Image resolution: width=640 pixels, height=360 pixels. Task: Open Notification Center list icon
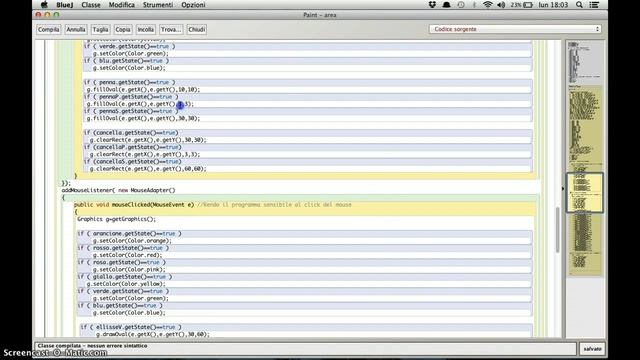(x=594, y=5)
